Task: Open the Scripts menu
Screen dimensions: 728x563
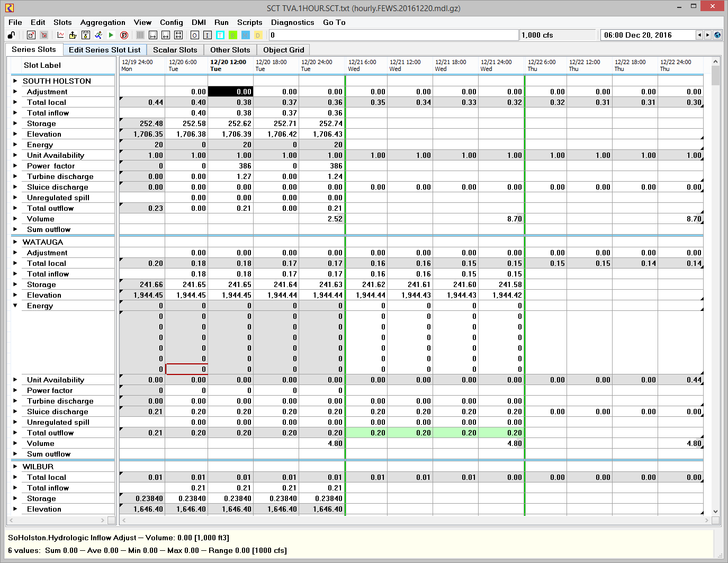Action: (250, 22)
